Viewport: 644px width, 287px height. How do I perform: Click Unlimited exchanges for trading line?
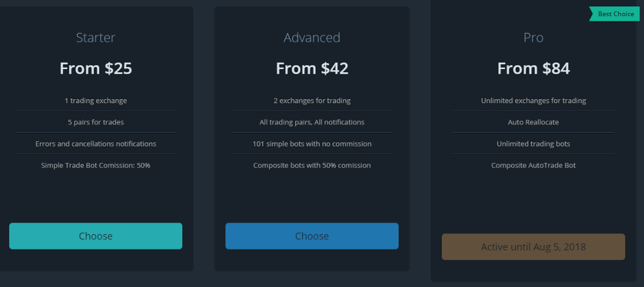[x=533, y=101]
